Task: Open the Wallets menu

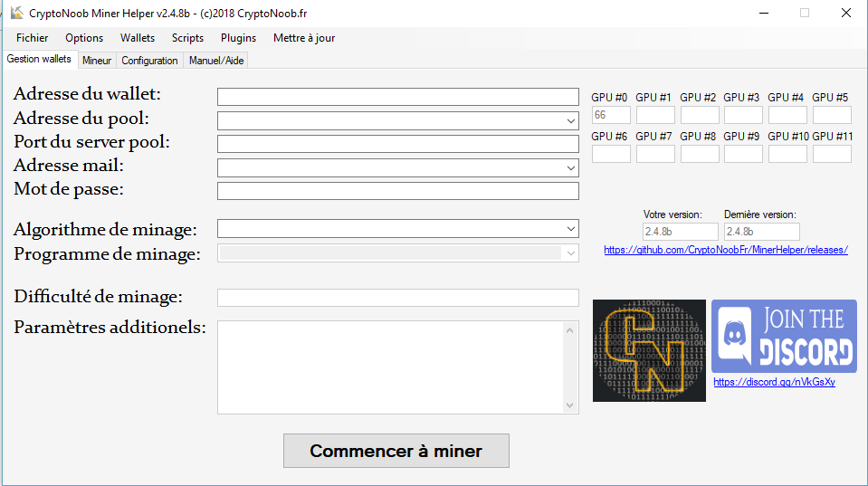Action: (x=138, y=38)
